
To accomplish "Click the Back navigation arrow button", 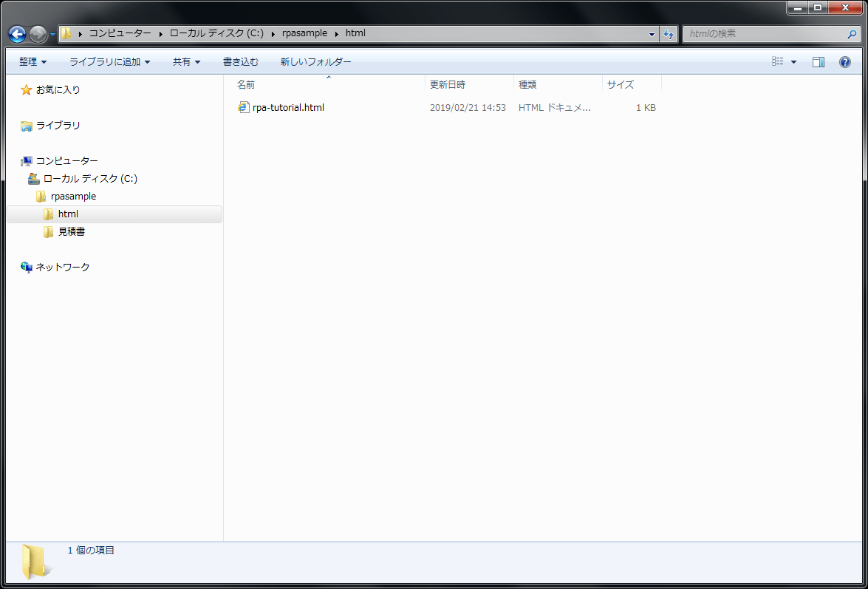I will pos(17,34).
